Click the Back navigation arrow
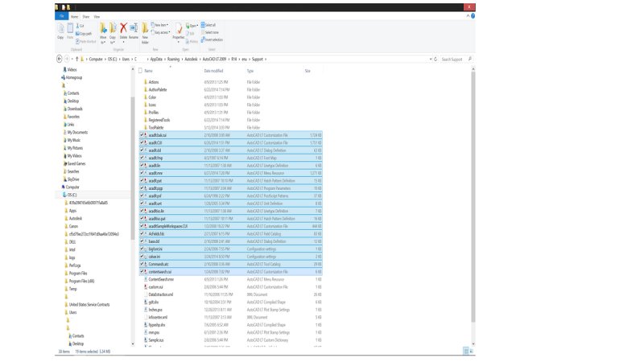Viewport: 644px width, 362px height. pyautogui.click(x=60, y=60)
